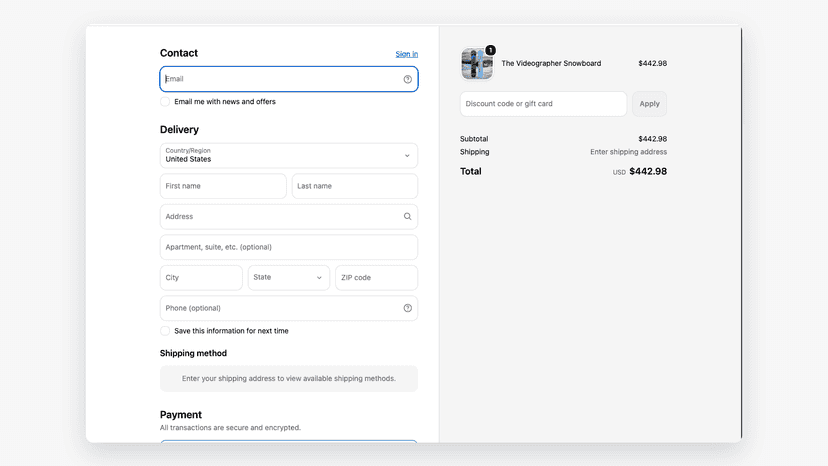Select the Last name field

pos(355,186)
